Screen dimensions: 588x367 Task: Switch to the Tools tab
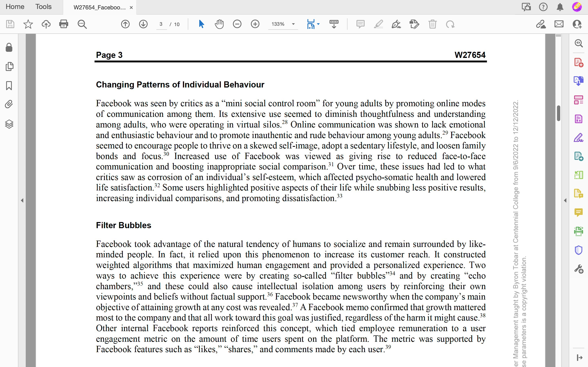tap(43, 7)
